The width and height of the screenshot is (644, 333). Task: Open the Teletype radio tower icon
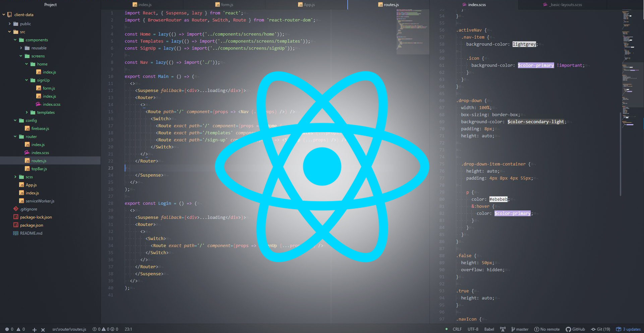tap(503, 329)
